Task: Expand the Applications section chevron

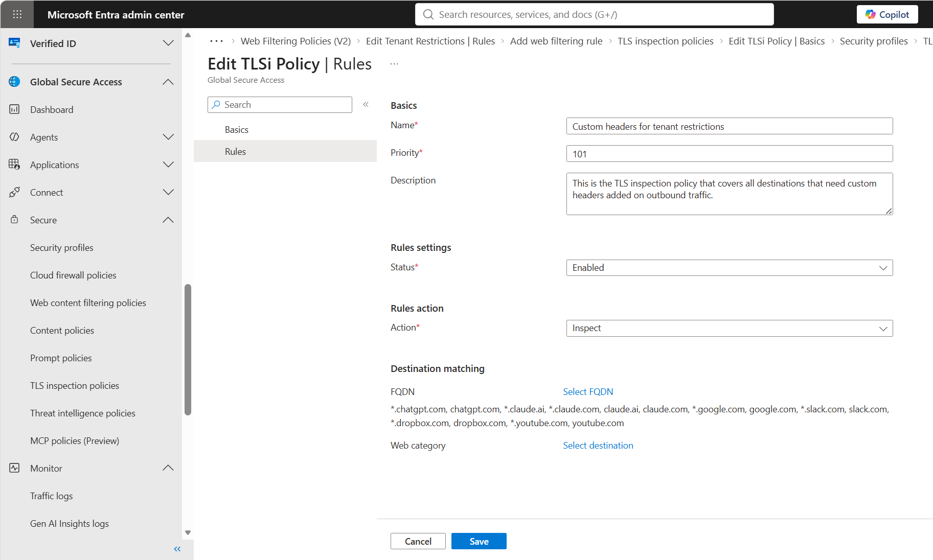Action: [168, 165]
